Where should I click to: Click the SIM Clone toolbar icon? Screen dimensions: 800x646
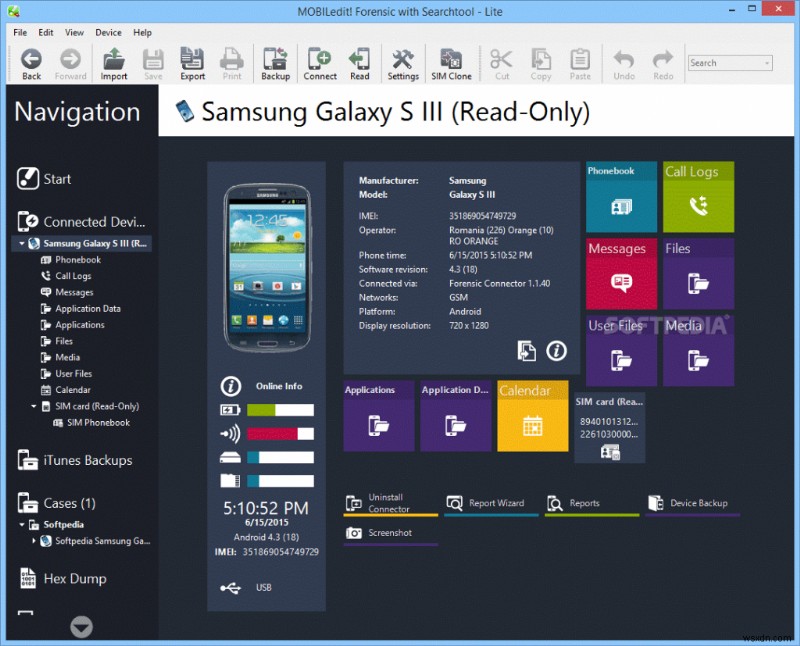(451, 61)
